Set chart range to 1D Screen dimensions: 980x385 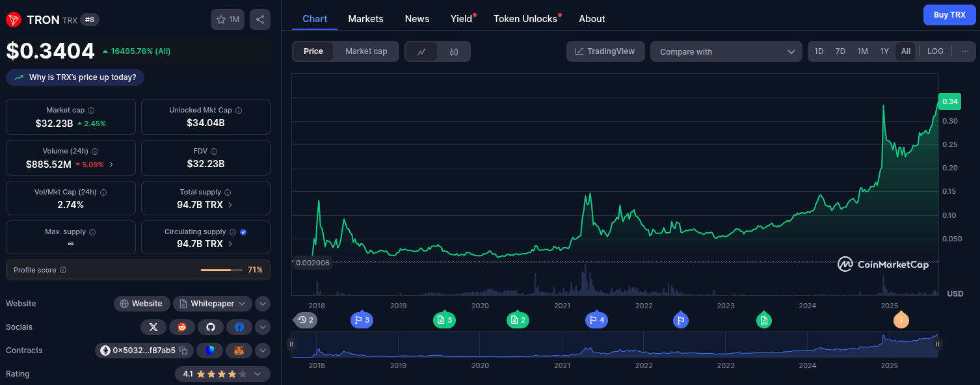tap(819, 51)
